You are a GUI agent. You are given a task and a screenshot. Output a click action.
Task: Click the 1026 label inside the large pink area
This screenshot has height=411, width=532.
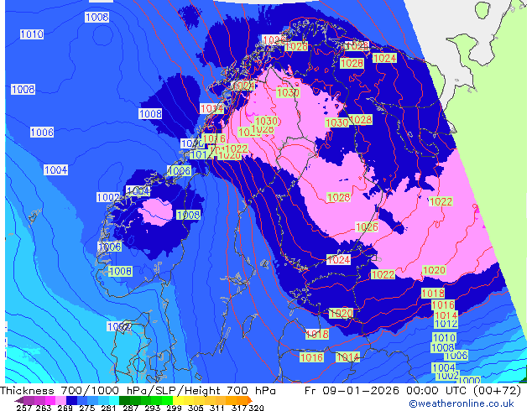click(x=367, y=226)
